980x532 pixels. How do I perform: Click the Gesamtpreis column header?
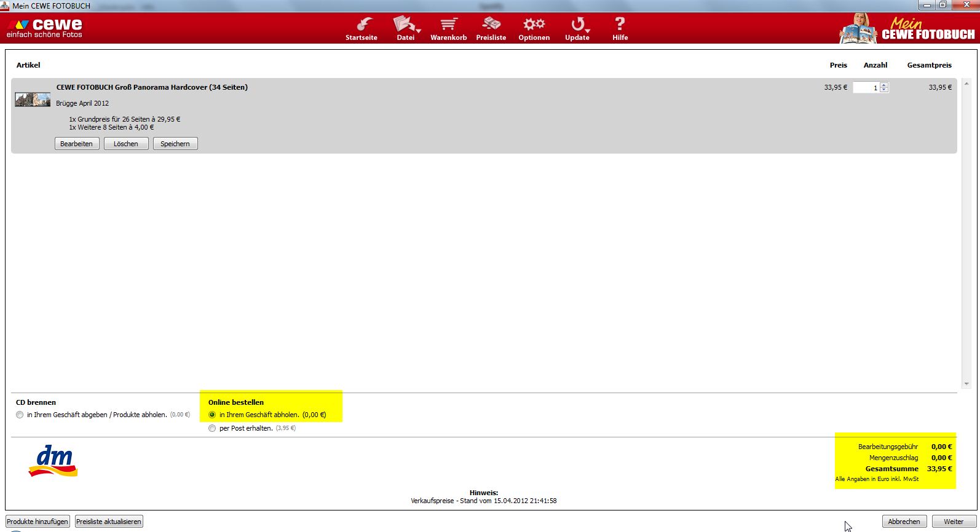(930, 65)
